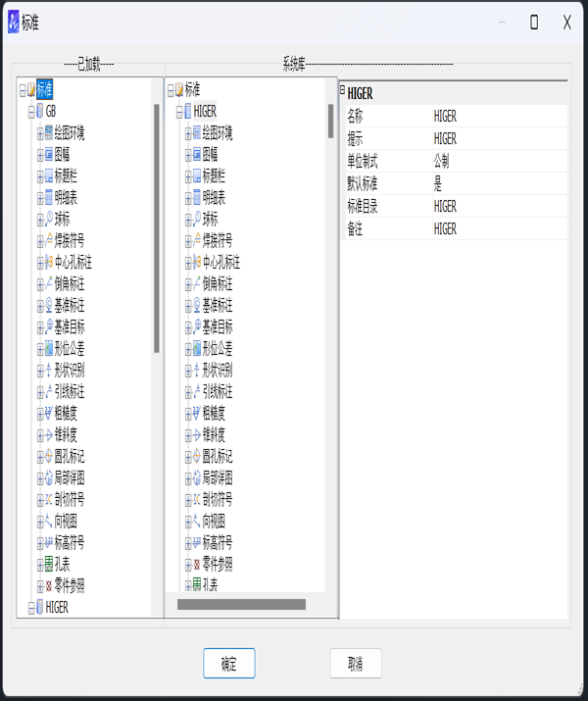Click 图幅 icon in the loaded GB tree
Screen dimensions: 588x701
point(49,155)
